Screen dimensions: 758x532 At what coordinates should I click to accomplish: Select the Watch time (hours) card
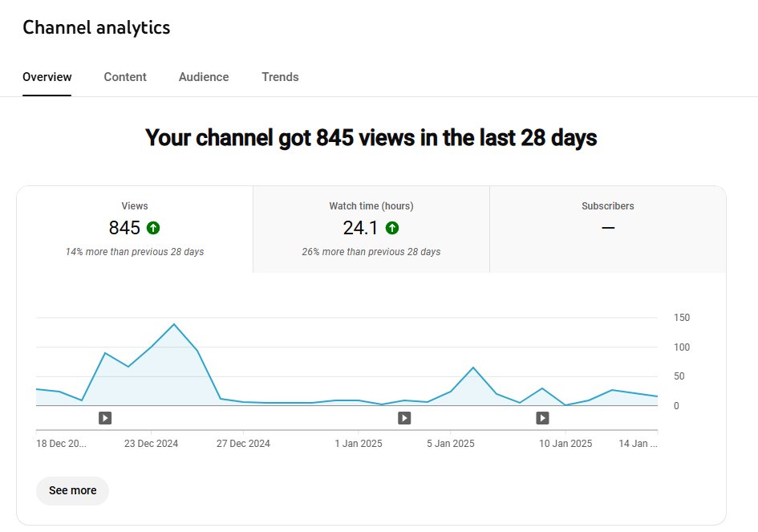371,229
